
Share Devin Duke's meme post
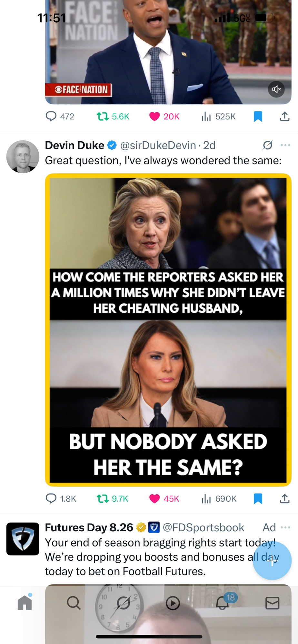(x=284, y=498)
